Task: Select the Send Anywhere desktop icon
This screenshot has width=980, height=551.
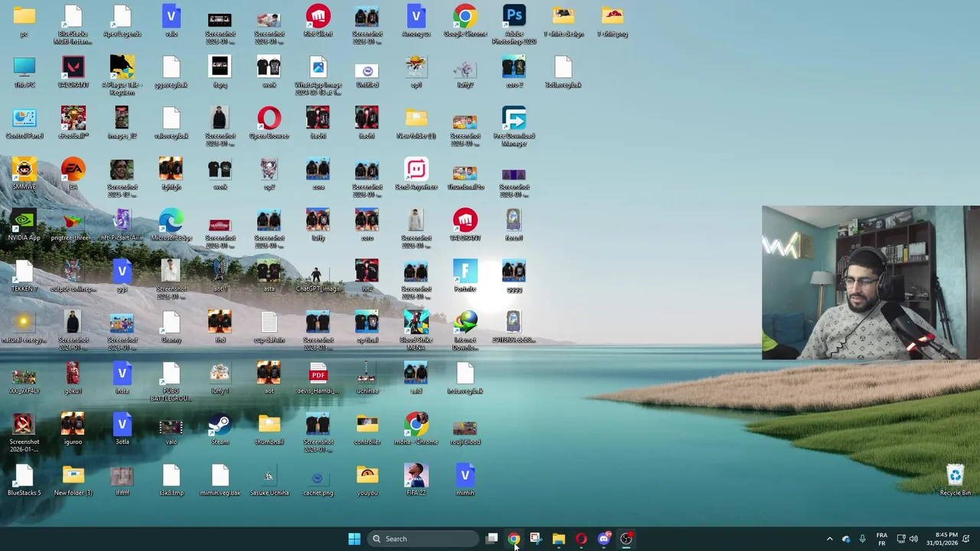Action: click(416, 174)
